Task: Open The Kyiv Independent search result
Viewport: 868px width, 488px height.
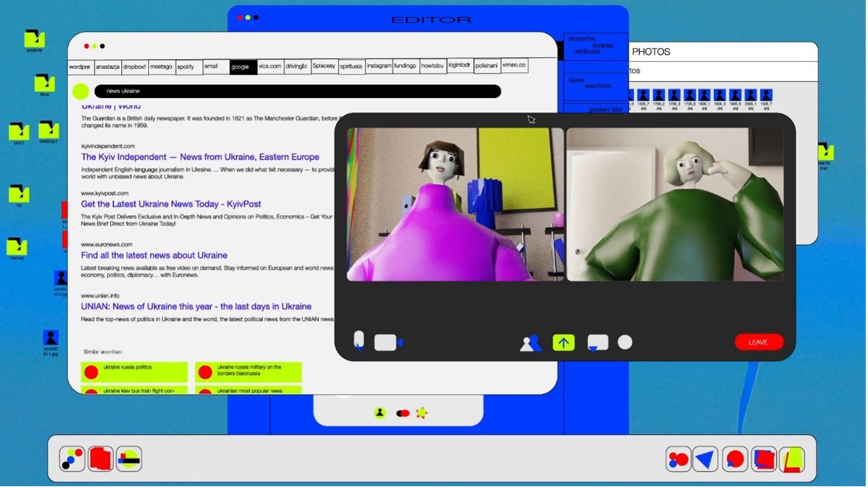Action: [200, 157]
